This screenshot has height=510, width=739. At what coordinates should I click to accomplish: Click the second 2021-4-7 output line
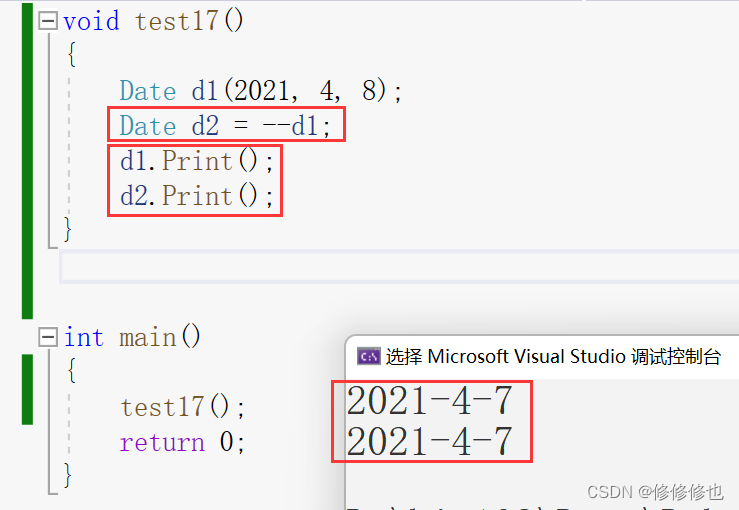click(429, 440)
